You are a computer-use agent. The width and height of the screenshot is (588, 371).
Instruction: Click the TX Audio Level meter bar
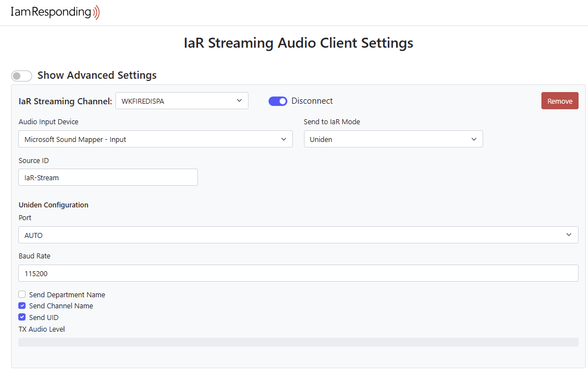tap(298, 342)
